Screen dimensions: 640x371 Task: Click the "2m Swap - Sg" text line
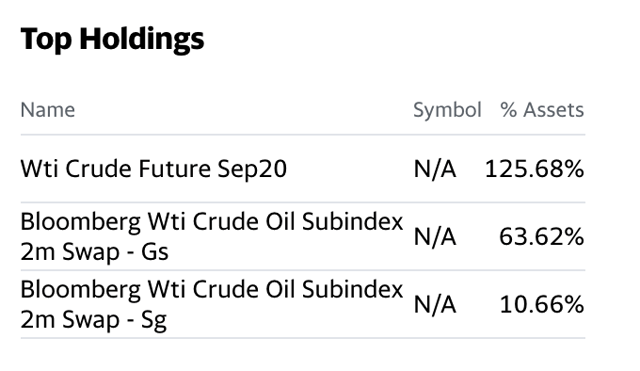(94, 320)
